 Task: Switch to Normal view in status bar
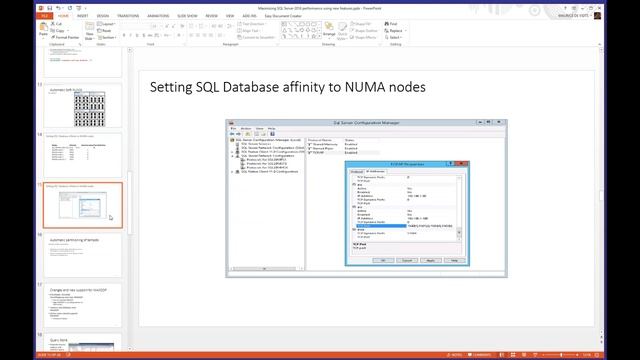coord(502,355)
